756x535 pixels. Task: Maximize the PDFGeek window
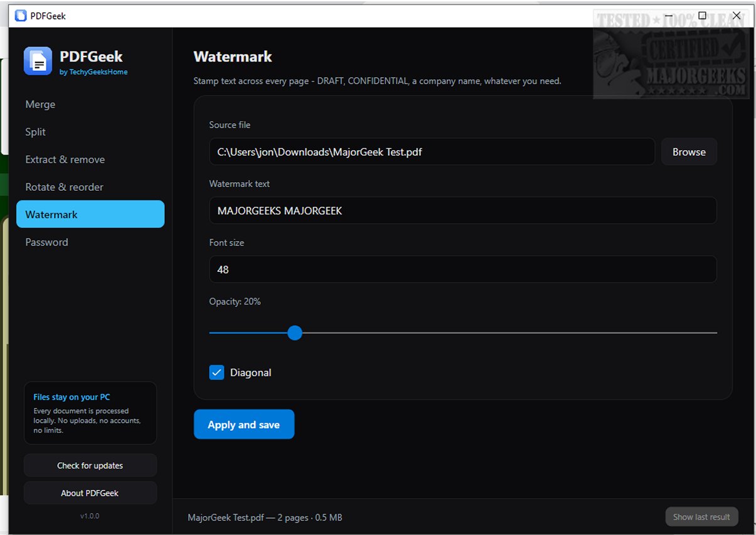pyautogui.click(x=702, y=16)
